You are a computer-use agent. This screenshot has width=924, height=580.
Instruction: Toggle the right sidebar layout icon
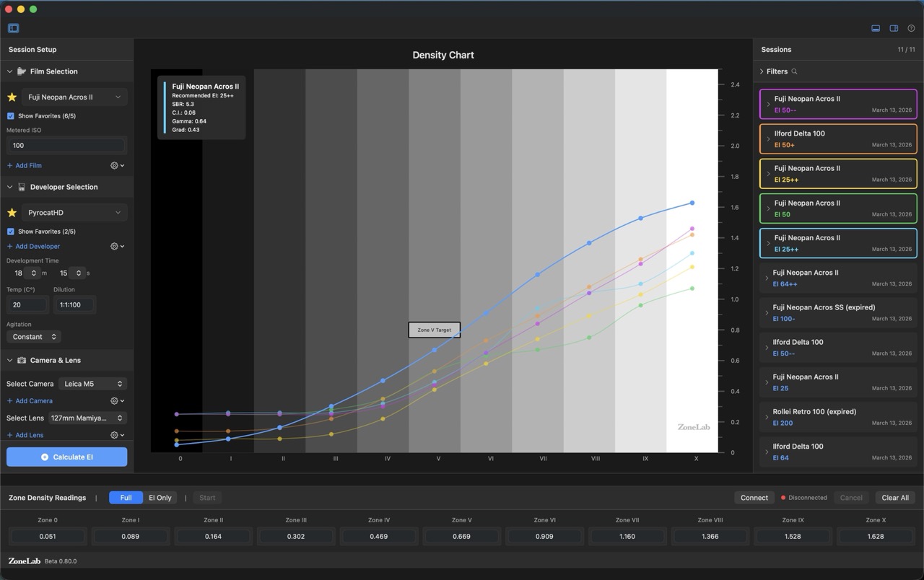894,28
